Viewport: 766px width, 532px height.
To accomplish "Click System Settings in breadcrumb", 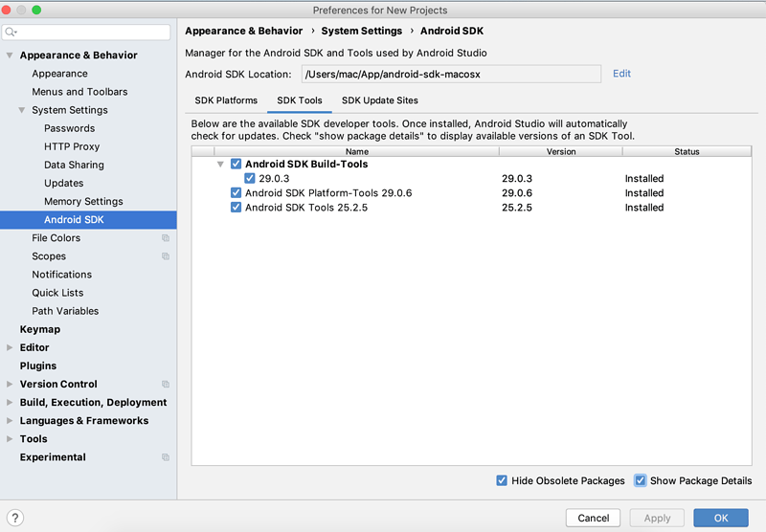I will (x=362, y=31).
